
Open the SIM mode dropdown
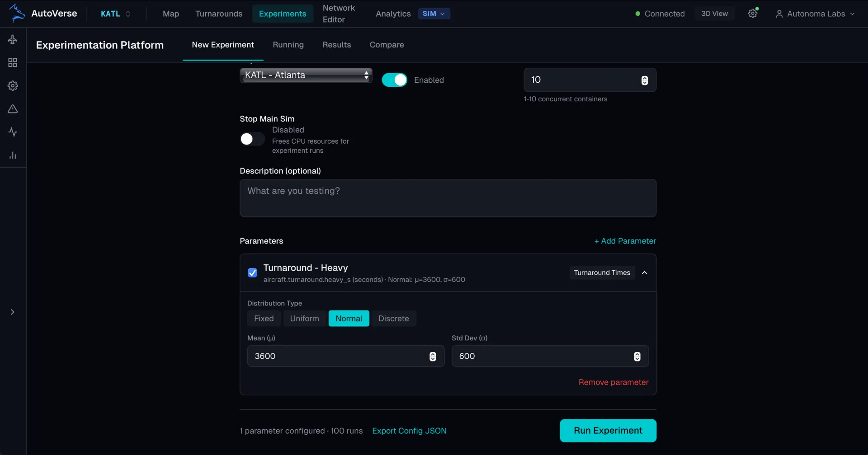(x=434, y=14)
